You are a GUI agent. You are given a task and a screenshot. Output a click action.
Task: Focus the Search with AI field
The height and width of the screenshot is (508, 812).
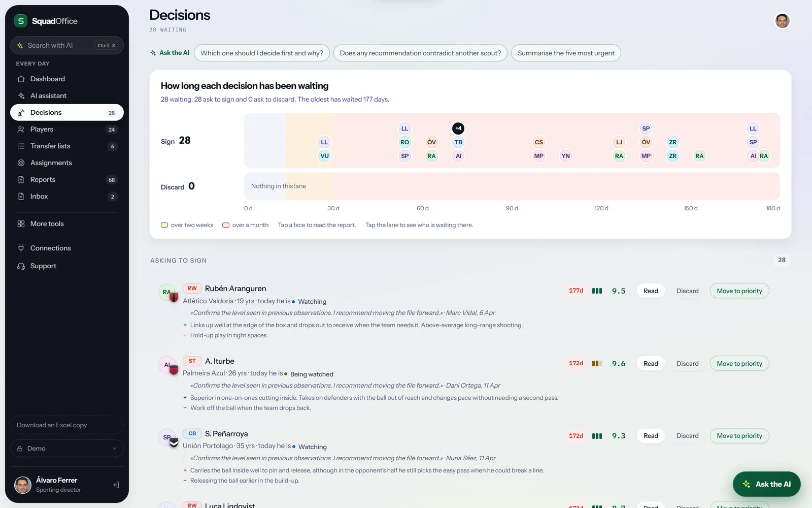point(67,45)
